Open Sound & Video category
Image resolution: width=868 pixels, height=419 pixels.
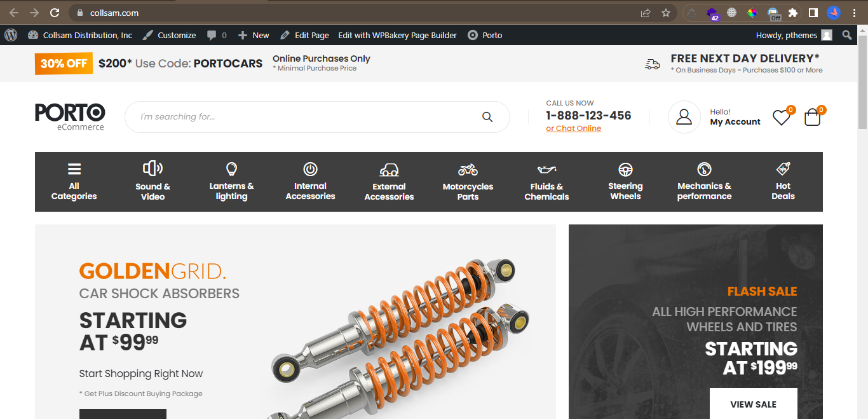point(153,181)
